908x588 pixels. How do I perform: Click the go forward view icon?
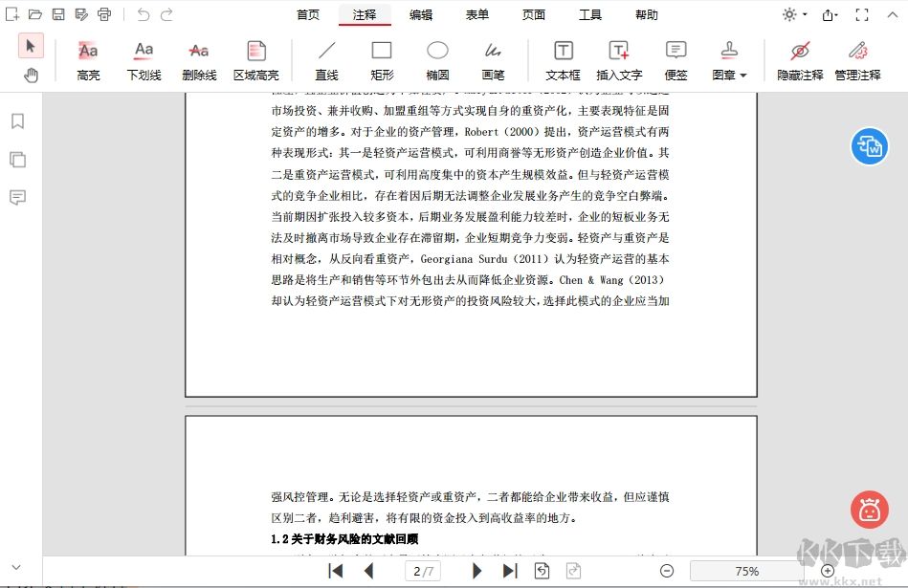point(573,571)
